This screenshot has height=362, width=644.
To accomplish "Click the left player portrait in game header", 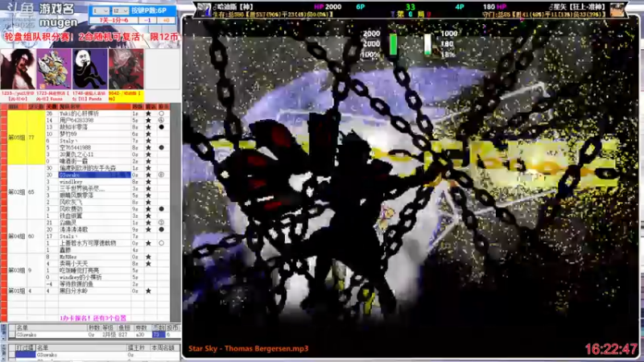I will [x=204, y=9].
